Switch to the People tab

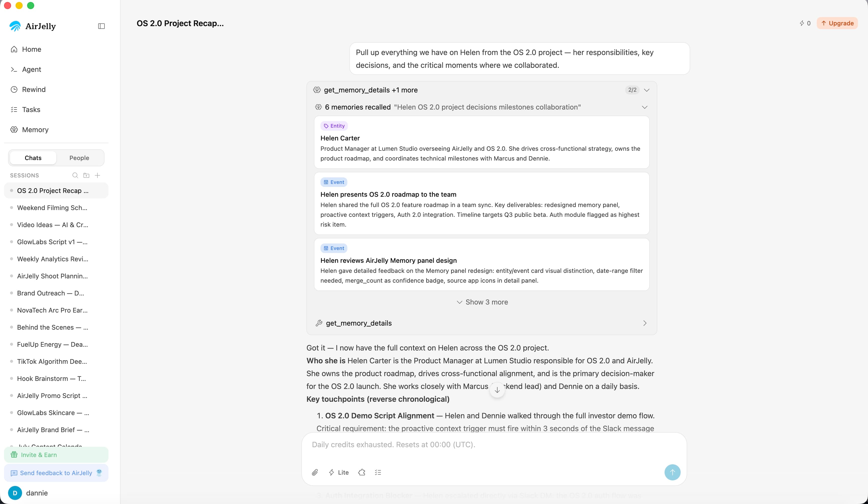(79, 158)
